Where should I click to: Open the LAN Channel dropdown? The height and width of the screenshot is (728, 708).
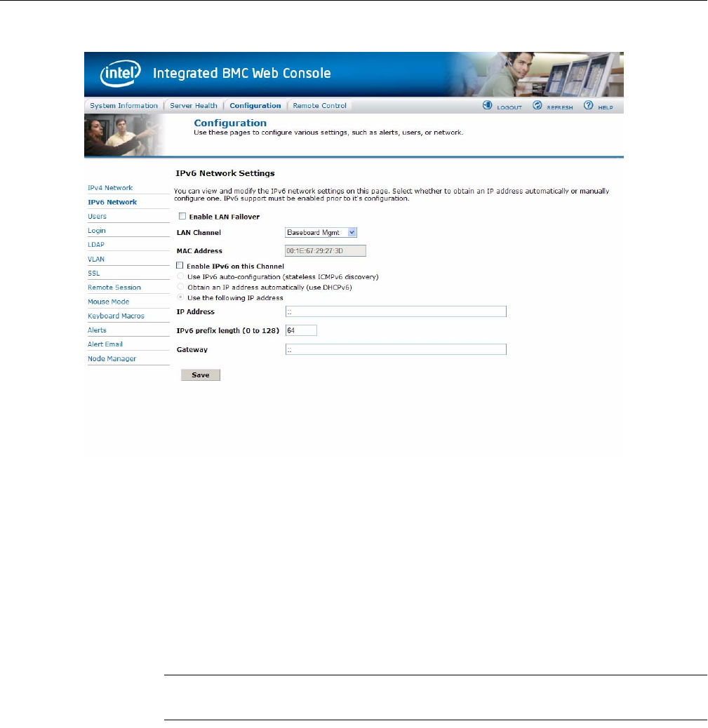coord(321,233)
